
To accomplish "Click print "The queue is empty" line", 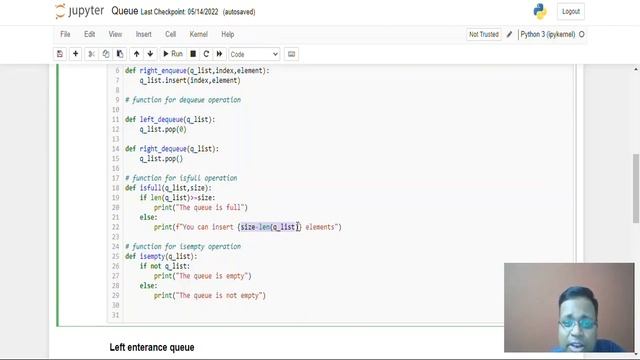I will (203, 276).
